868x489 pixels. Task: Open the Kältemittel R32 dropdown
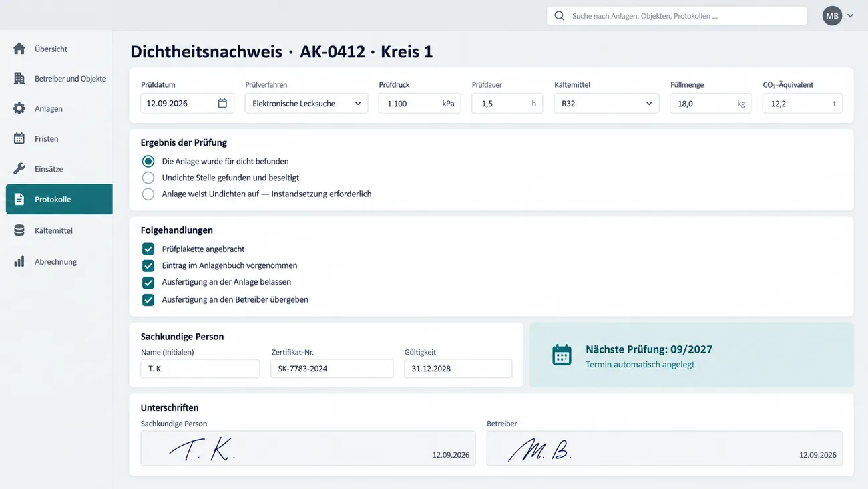pyautogui.click(x=606, y=103)
